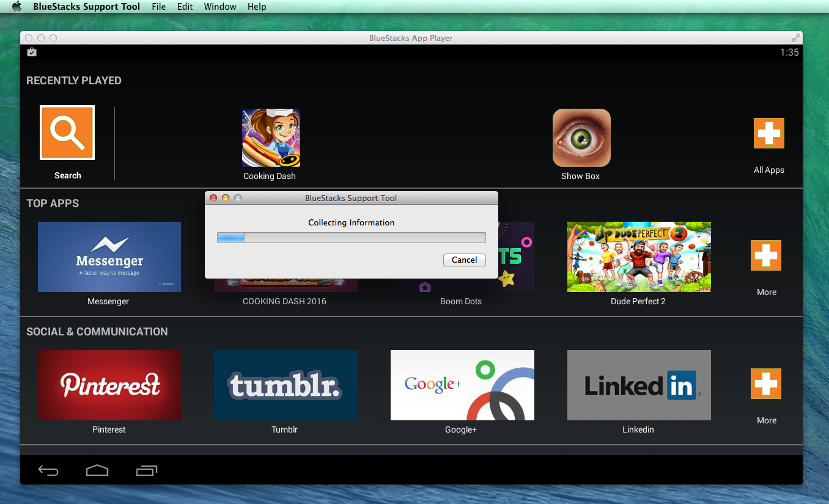Click the notification bag icon in status bar
This screenshot has width=829, height=504.
click(x=32, y=53)
